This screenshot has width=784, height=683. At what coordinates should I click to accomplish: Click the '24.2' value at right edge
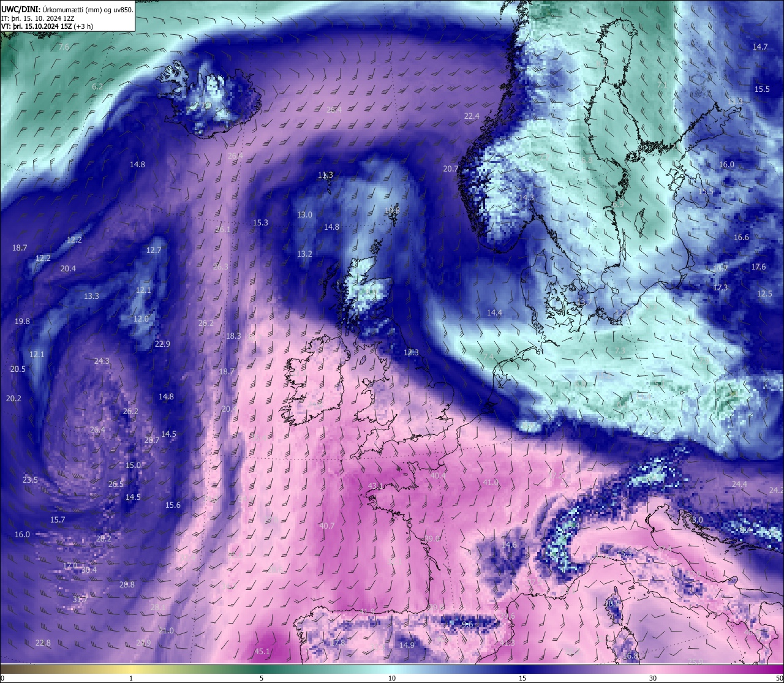(776, 491)
